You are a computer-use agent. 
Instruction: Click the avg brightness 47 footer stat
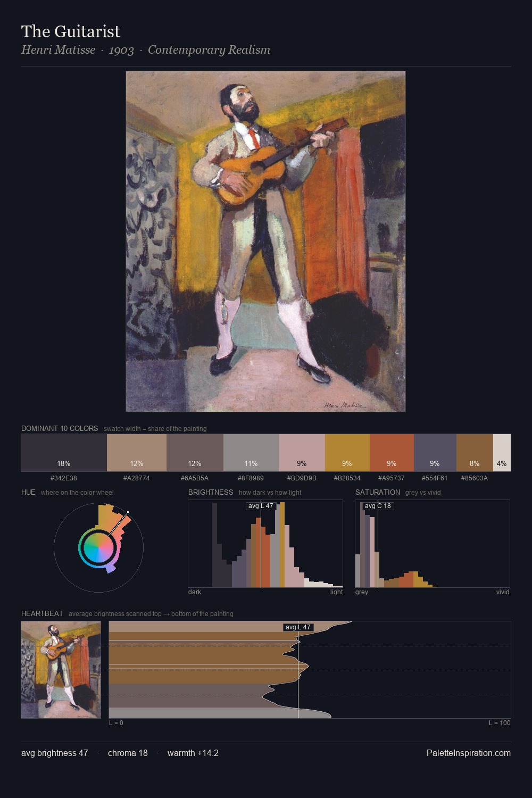coord(55,753)
